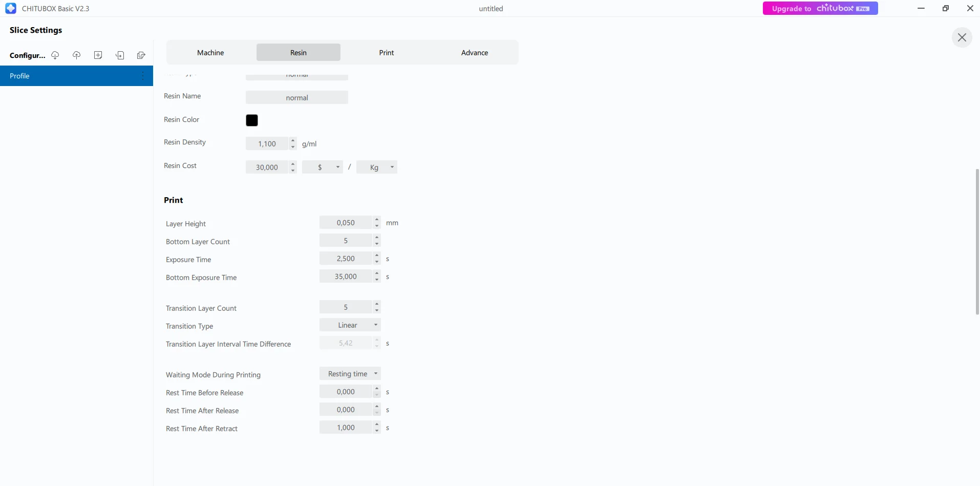Open the Resin Cost Kg unit dropdown
The image size is (980, 486).
coord(377,167)
